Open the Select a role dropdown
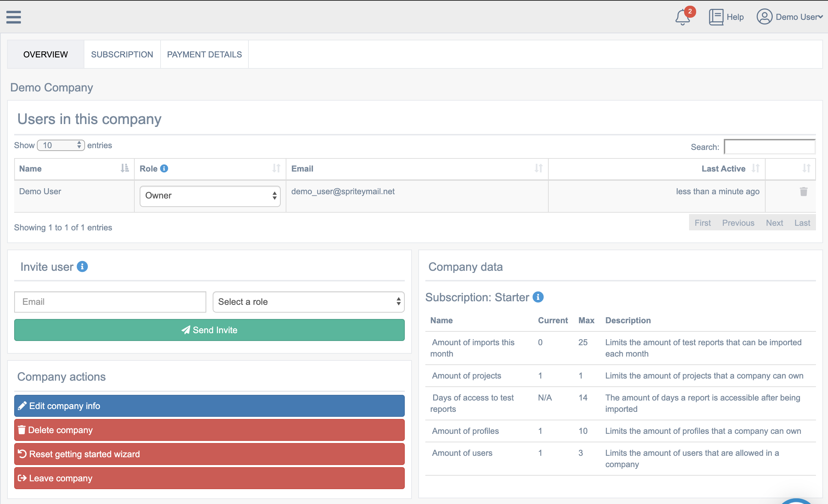This screenshot has width=828, height=504. pos(308,302)
